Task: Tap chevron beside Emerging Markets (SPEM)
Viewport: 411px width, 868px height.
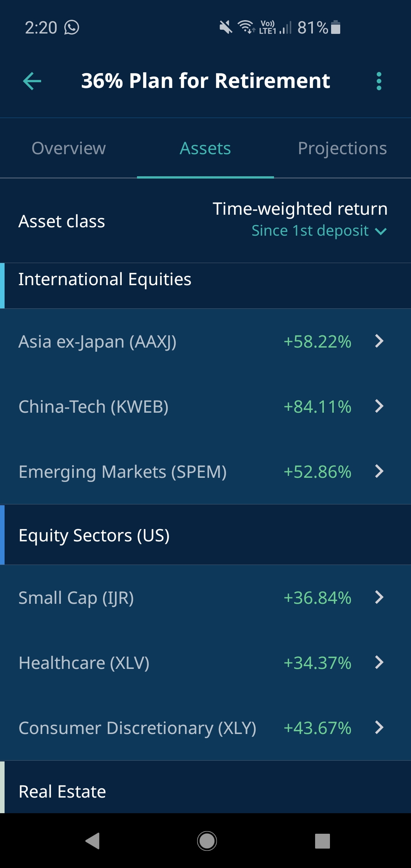Action: pyautogui.click(x=379, y=471)
